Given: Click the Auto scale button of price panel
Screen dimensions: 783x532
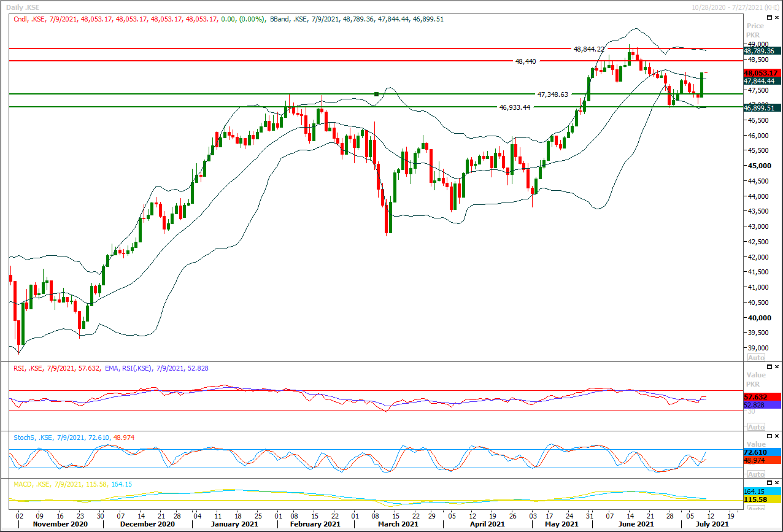Looking at the screenshot, I should point(756,357).
